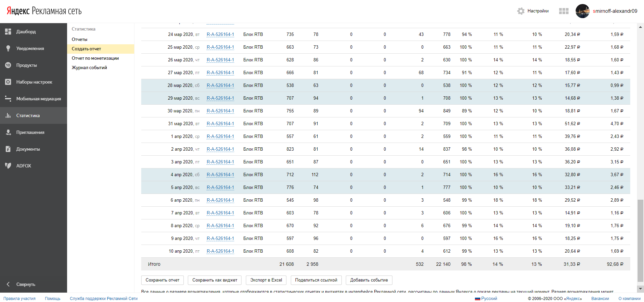Click the vertical scrollbar down arrow
644x302 pixels.
[641, 289]
